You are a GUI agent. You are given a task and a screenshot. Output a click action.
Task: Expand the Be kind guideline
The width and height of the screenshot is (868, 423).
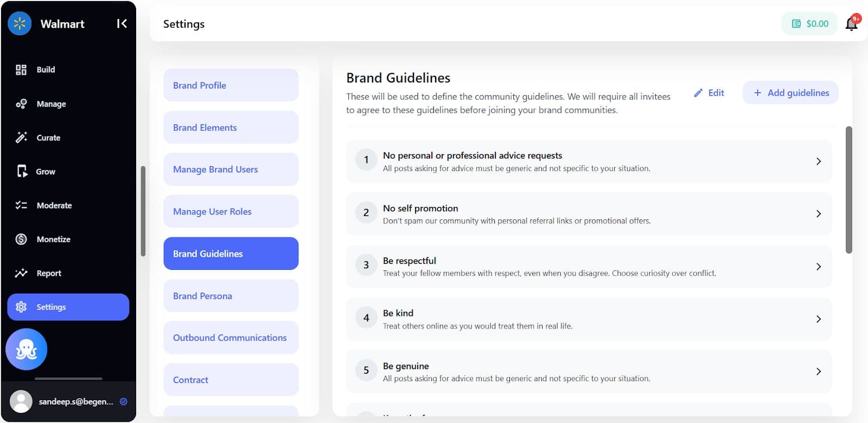(x=818, y=319)
